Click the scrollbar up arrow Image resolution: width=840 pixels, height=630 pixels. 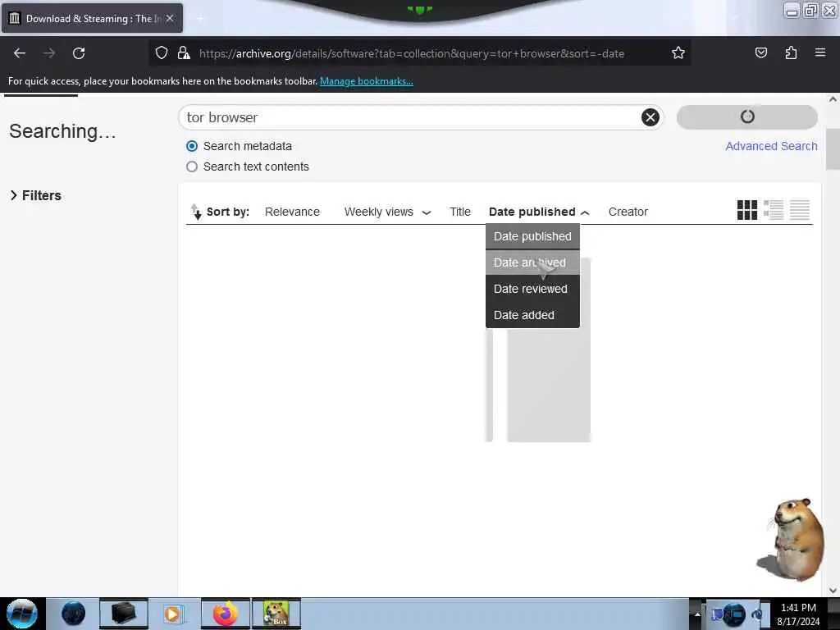coord(833,99)
